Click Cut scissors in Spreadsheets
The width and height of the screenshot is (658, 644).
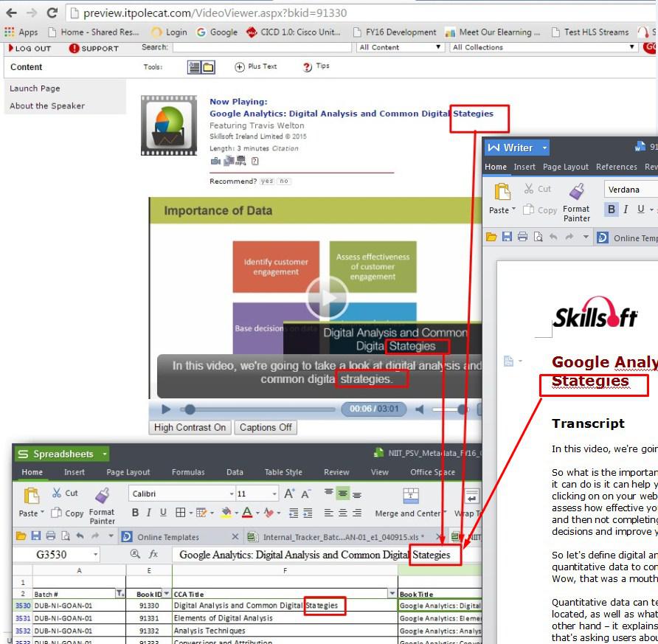point(65,493)
